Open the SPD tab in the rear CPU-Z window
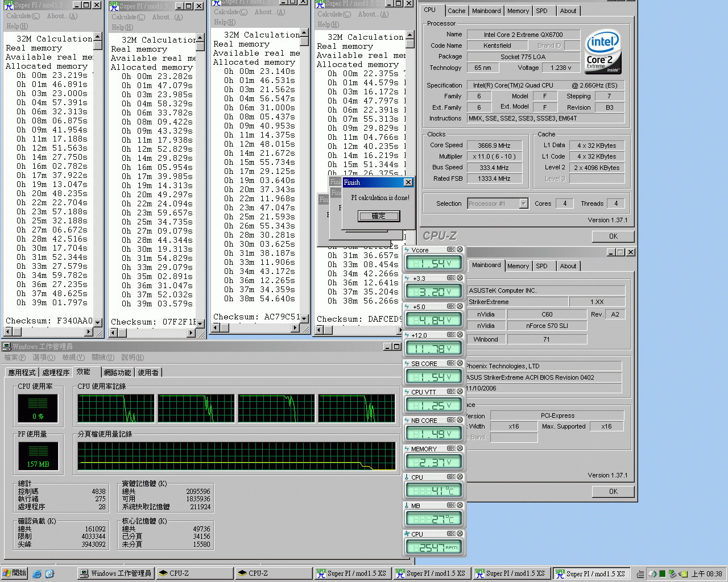This screenshot has width=728, height=582. pyautogui.click(x=542, y=266)
